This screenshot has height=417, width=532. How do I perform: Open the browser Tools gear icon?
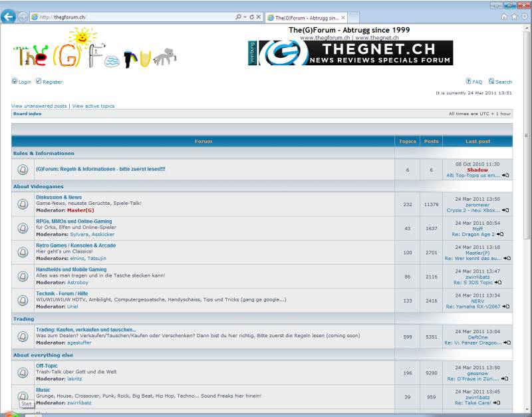(525, 17)
